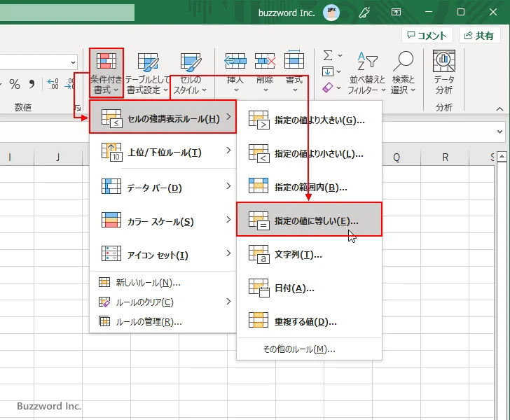Open 並べ替えとフィルター sort and filter
Viewport: 510px width, 420px height.
click(367, 73)
